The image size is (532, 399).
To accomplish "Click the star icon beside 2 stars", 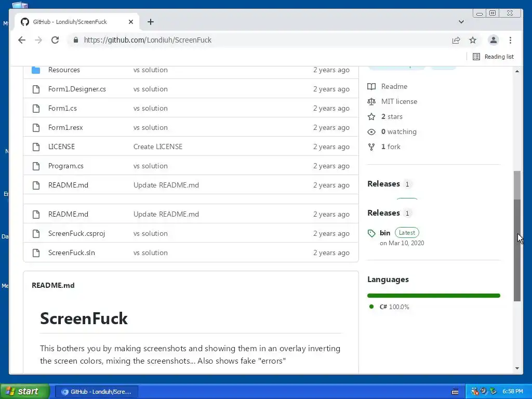I will coord(371,117).
